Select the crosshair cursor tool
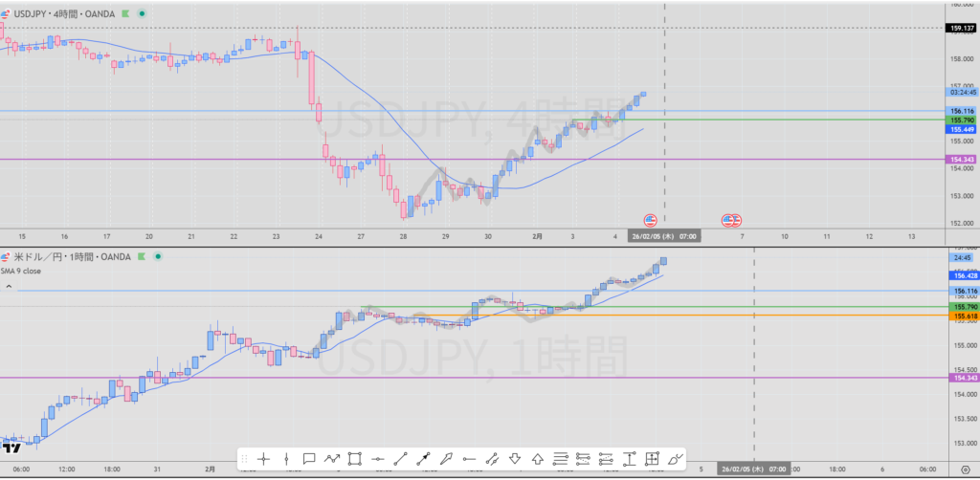Image resolution: width=980 pixels, height=480 pixels. tap(263, 459)
